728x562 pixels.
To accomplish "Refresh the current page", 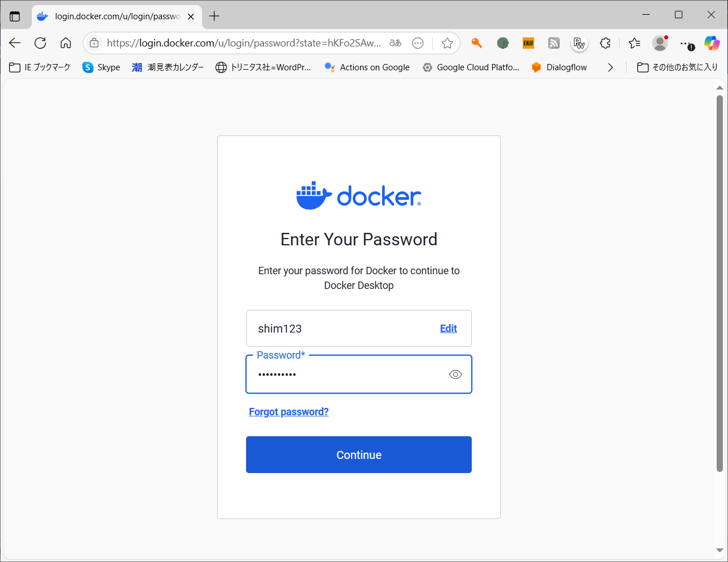I will click(40, 43).
